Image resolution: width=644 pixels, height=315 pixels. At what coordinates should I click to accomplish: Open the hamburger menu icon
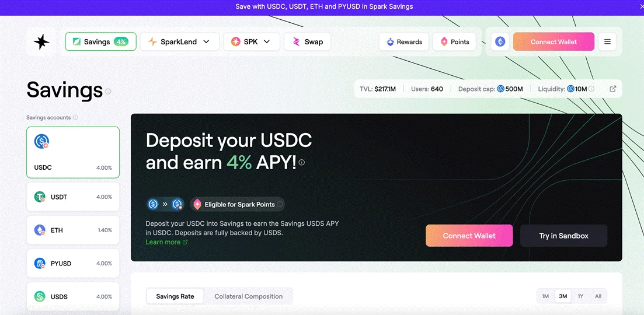point(607,42)
